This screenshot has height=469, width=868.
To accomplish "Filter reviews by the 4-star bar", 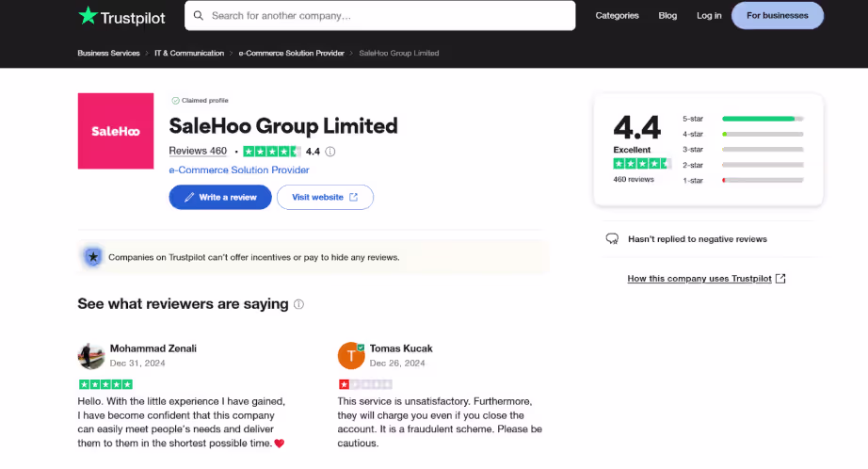I will point(763,134).
